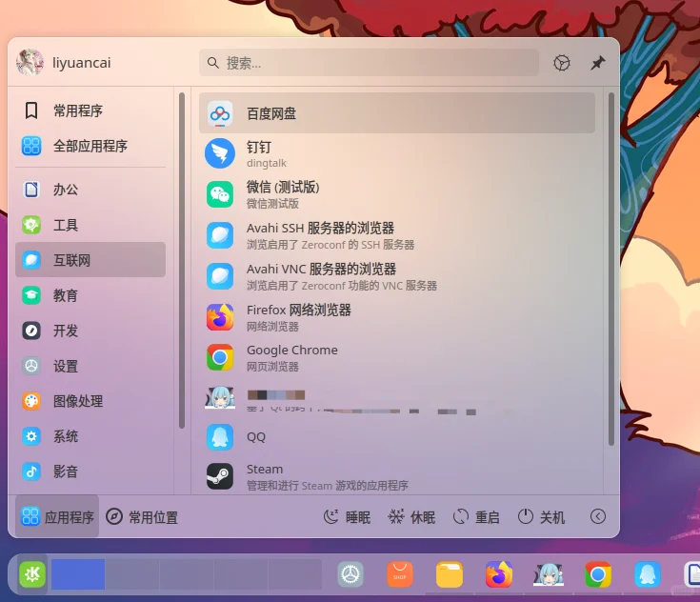Launch 钉钉 dingtalk app

397,154
